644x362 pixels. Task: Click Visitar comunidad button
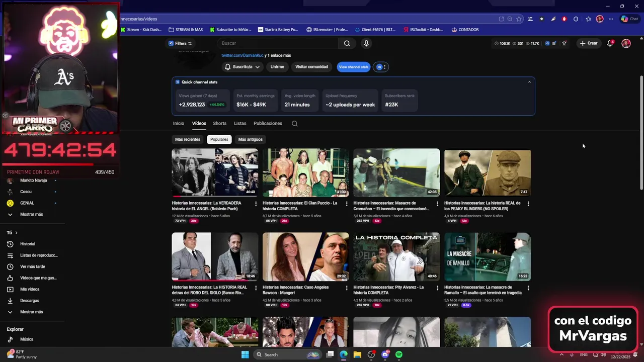click(x=311, y=67)
